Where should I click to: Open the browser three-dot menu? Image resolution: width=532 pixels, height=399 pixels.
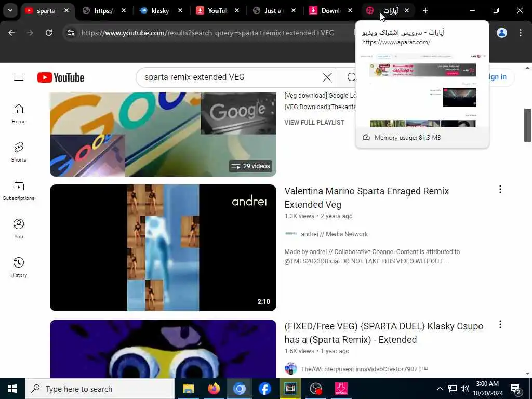click(x=521, y=33)
